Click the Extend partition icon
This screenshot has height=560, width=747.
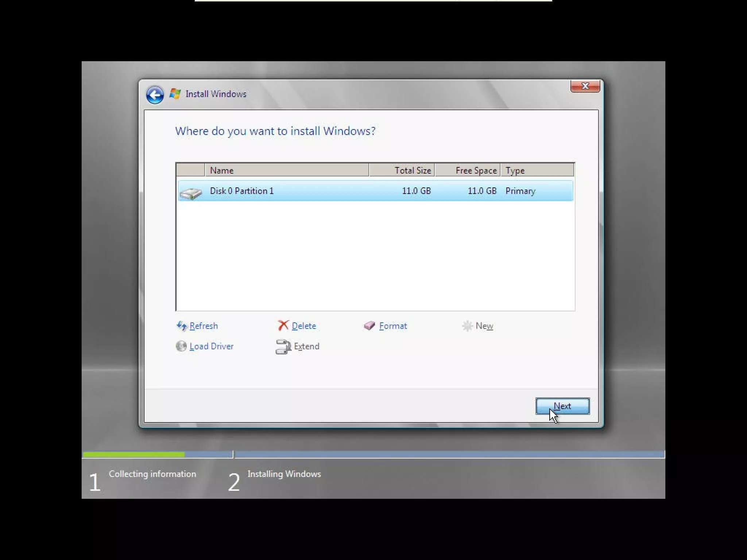[283, 347]
